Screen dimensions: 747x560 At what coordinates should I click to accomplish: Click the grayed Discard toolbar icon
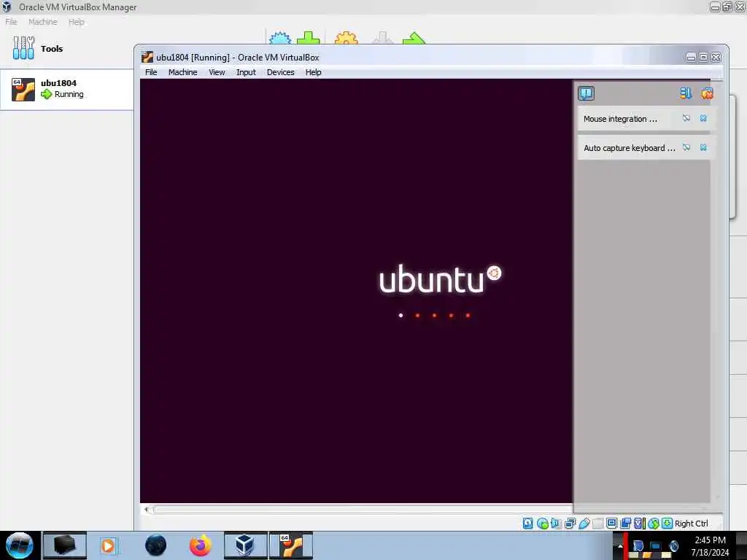click(382, 38)
